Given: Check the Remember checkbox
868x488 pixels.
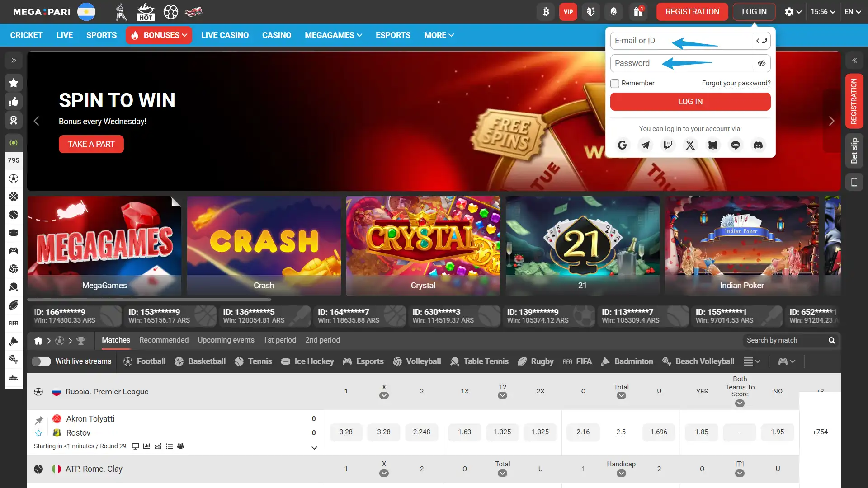Looking at the screenshot, I should pyautogui.click(x=615, y=83).
